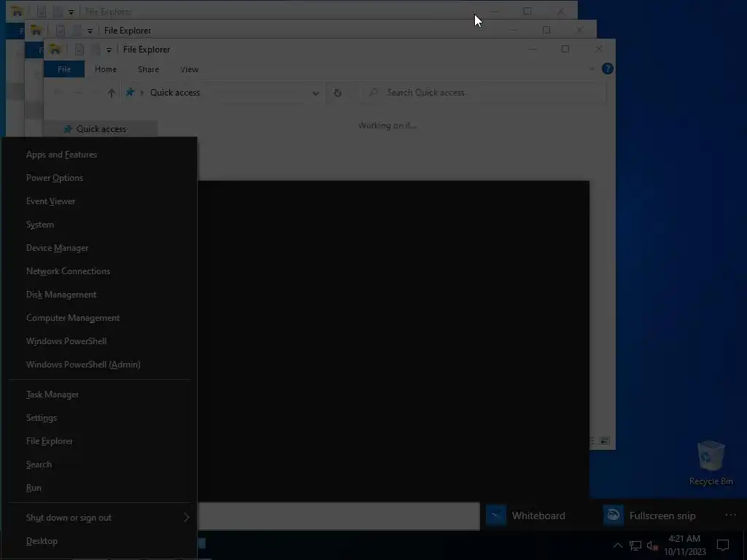Open the File tab in front File Explorer
The image size is (747, 560).
pyautogui.click(x=64, y=69)
